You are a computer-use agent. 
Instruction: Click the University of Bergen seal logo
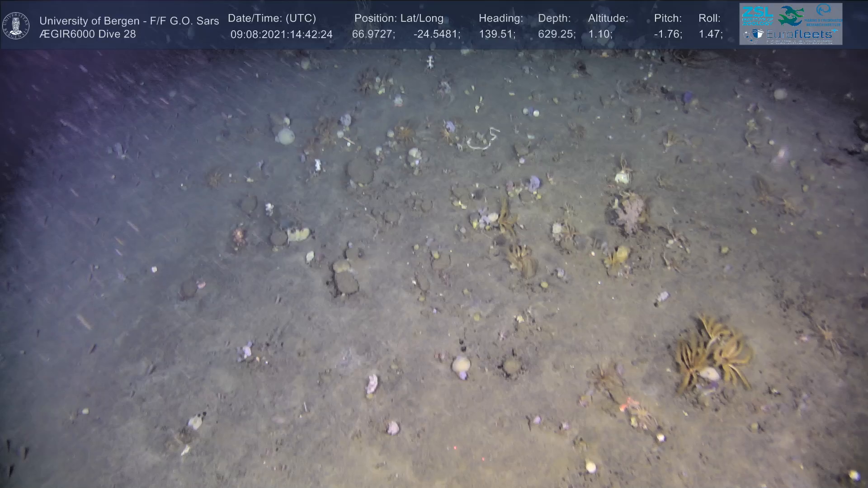[x=16, y=25]
